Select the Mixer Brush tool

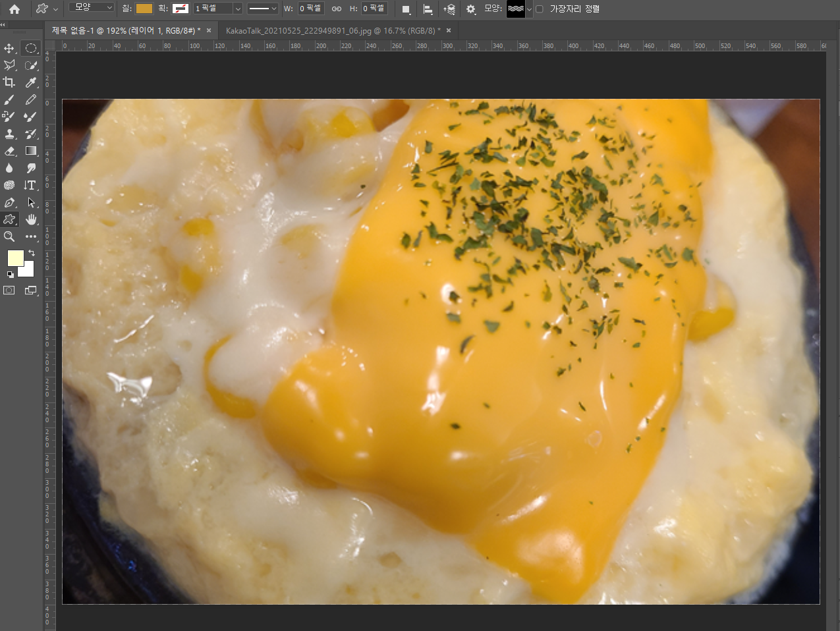pos(31,117)
